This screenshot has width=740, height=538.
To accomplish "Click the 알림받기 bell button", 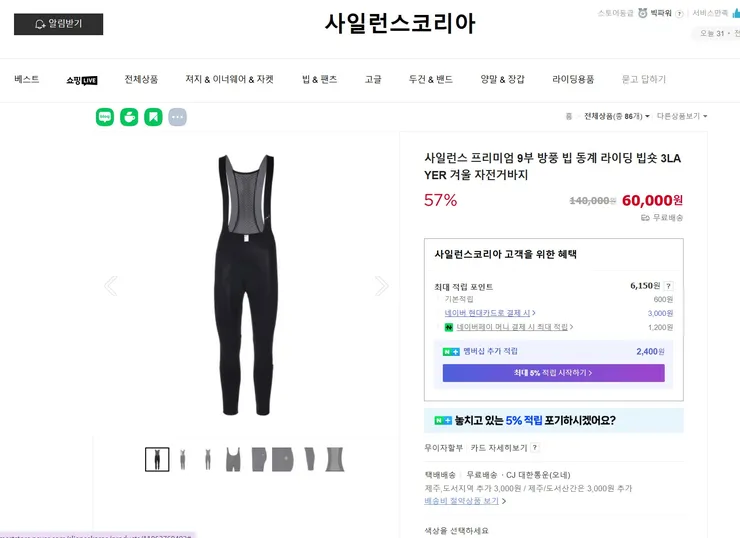I will 59,24.
